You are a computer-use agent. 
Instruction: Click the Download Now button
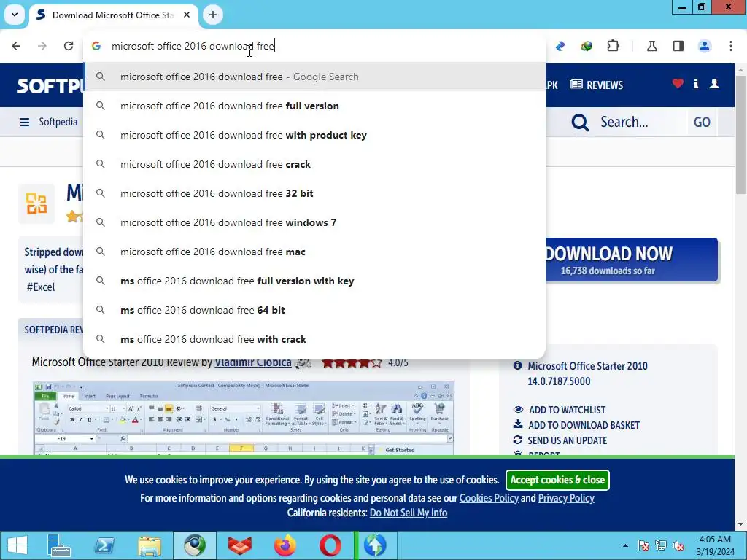pos(631,260)
